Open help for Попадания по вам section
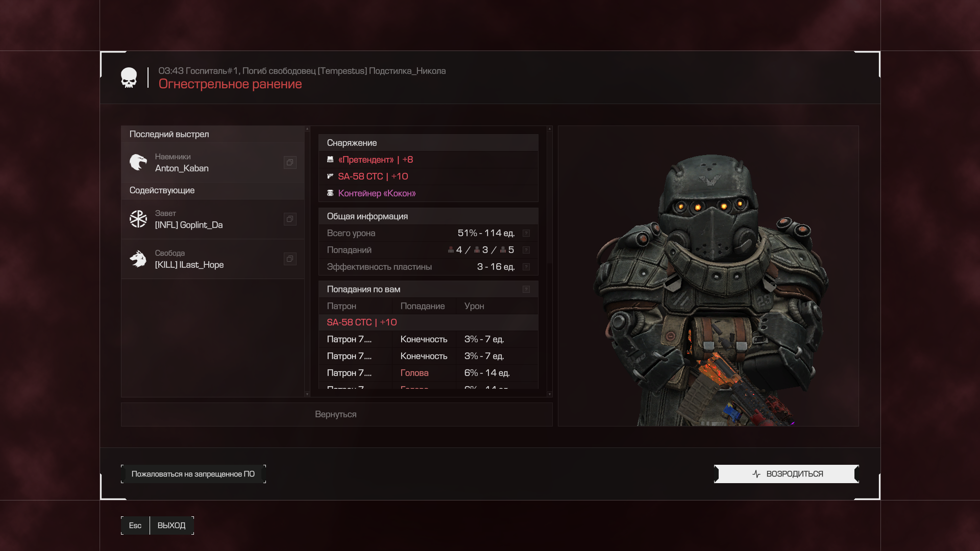This screenshot has width=980, height=551. (x=526, y=289)
